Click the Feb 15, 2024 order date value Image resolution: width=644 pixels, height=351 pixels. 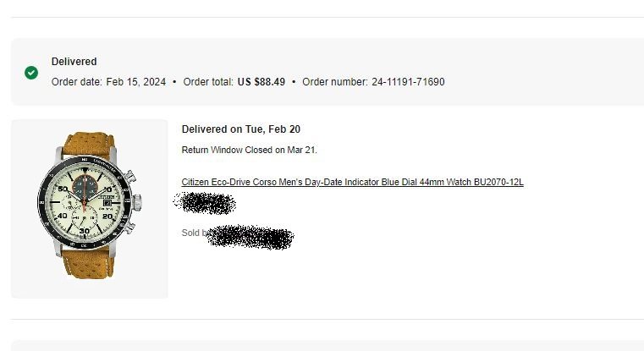(136, 82)
